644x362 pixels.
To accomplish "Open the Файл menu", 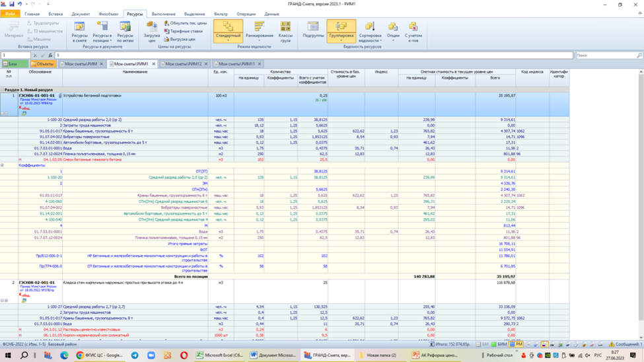I will click(10, 14).
